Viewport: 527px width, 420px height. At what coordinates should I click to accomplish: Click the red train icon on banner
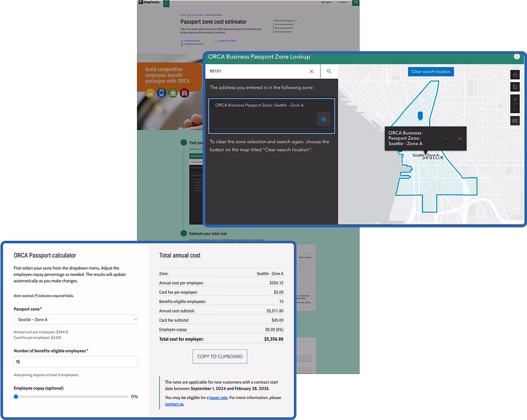point(185,93)
